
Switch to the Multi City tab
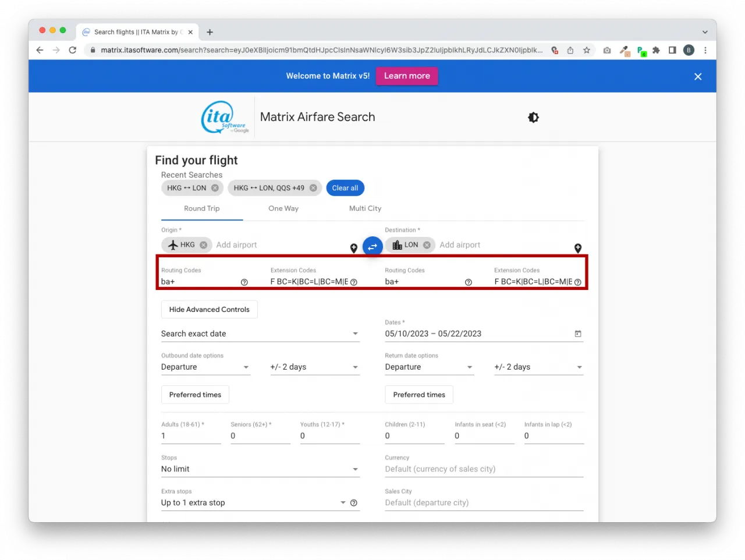point(366,208)
